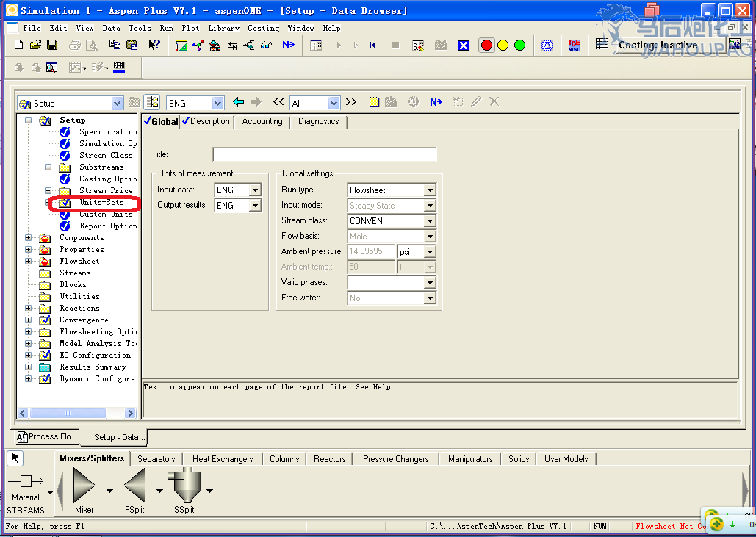Viewport: 756px width, 537px height.
Task: Open the Costing menu
Action: [x=263, y=28]
